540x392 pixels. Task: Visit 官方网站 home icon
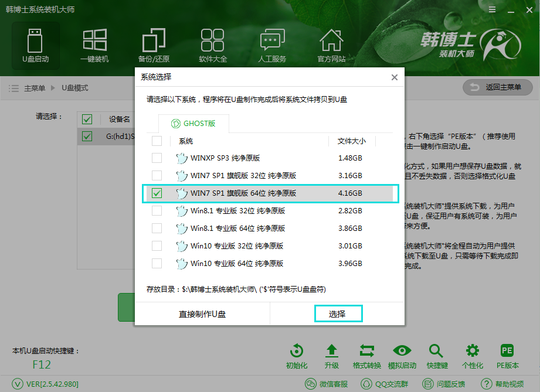[331, 45]
